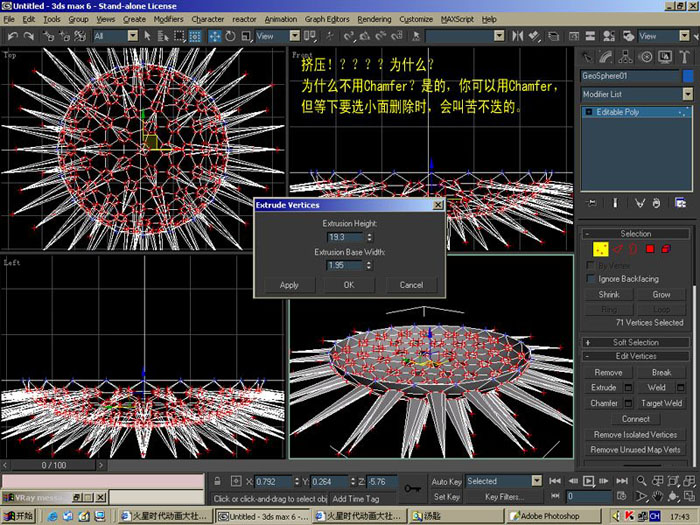Tick the By Vertex checkbox
Screen dimensions: 700x525
(x=591, y=266)
